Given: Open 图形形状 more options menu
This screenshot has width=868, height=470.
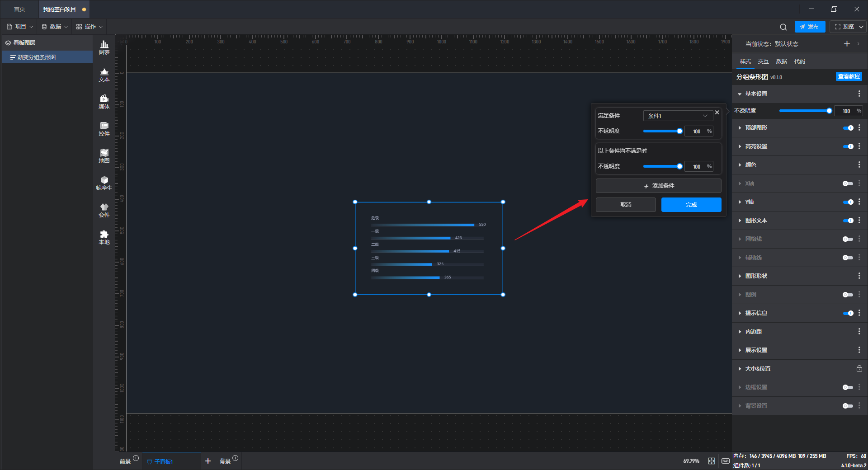Looking at the screenshot, I should click(859, 276).
